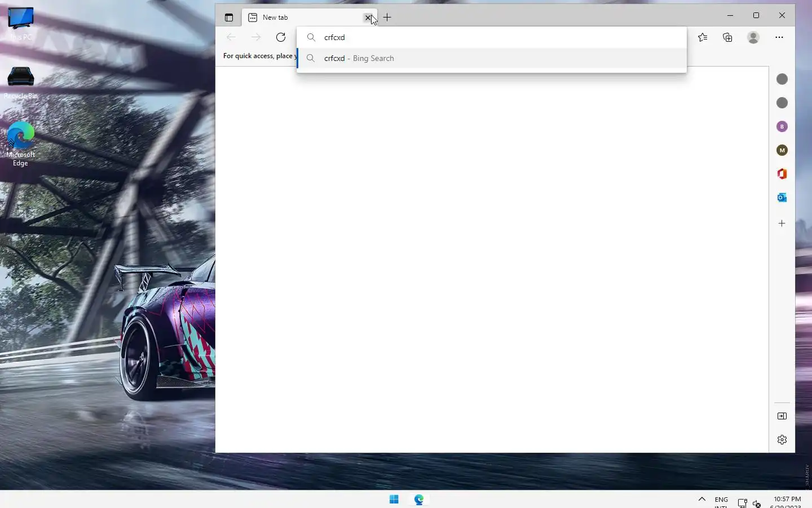This screenshot has height=508, width=812.
Task: Open the Outlook sidebar icon
Action: click(782, 198)
